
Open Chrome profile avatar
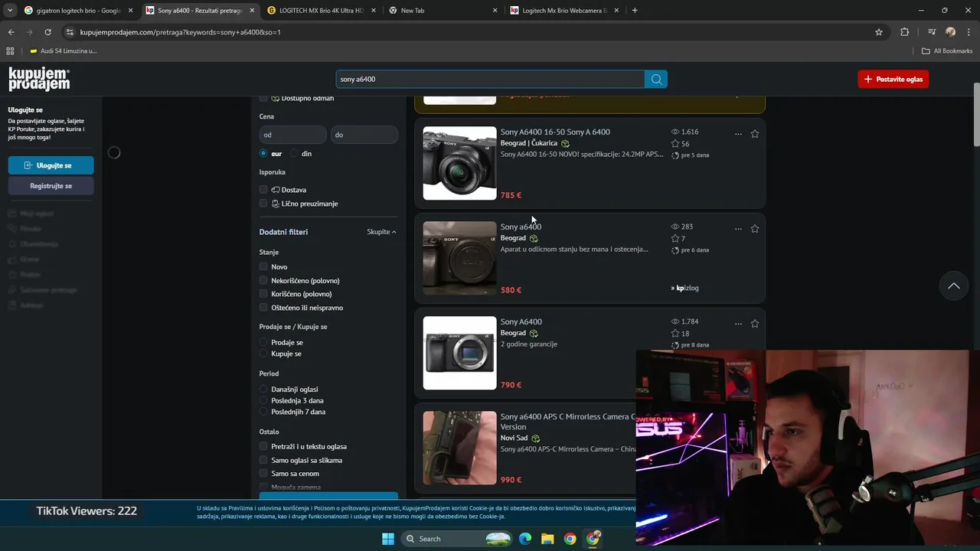(x=950, y=32)
